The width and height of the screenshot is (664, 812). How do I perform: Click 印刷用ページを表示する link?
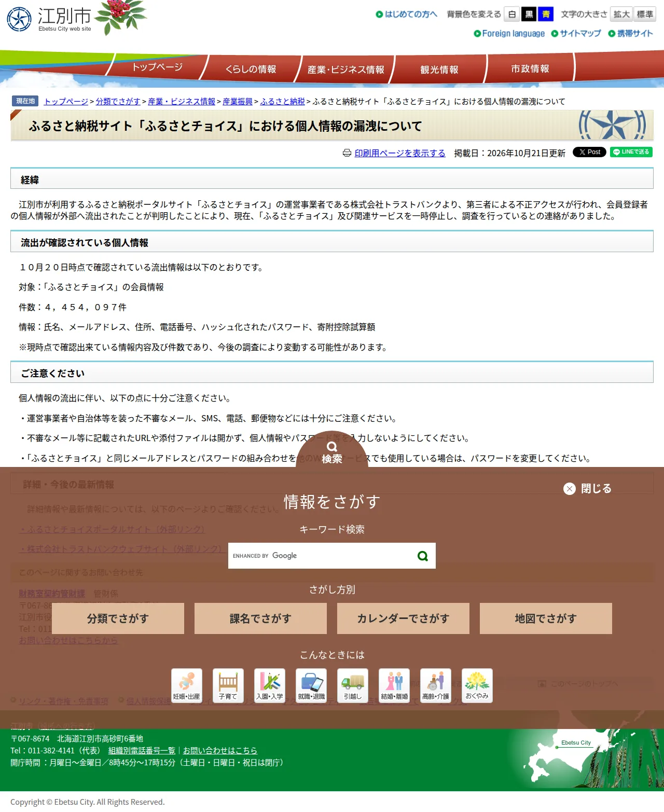400,153
